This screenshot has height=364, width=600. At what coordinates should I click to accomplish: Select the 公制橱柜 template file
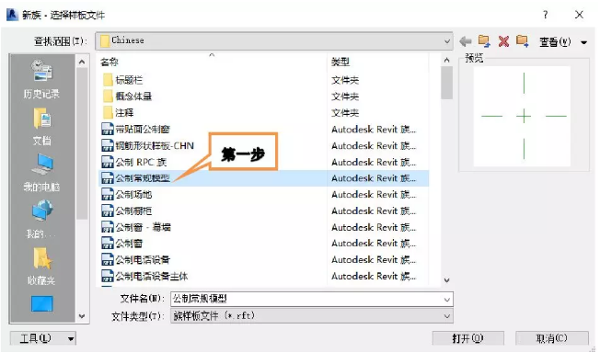[127, 211]
